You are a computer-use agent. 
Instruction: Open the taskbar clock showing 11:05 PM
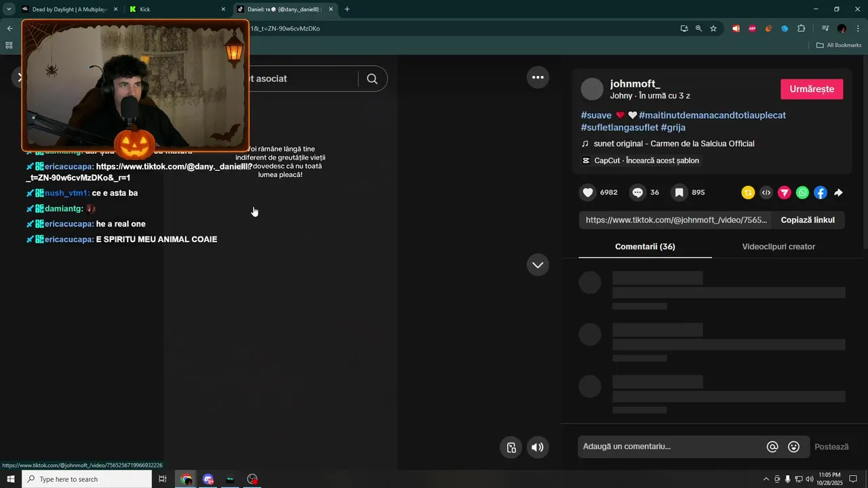[x=829, y=479]
